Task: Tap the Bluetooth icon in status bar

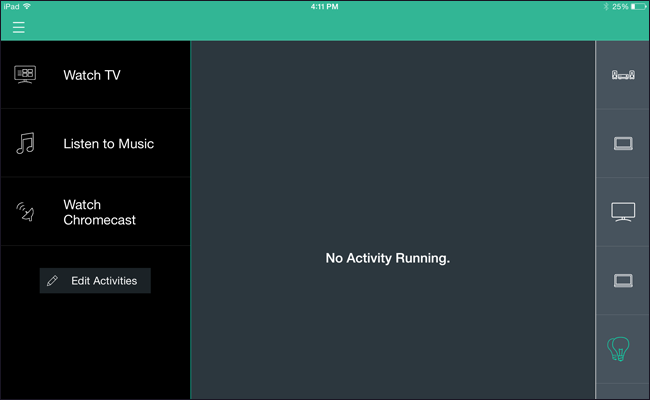Action: click(606, 7)
